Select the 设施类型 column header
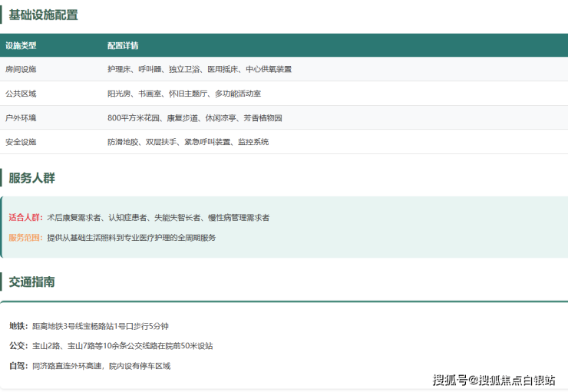 point(21,46)
